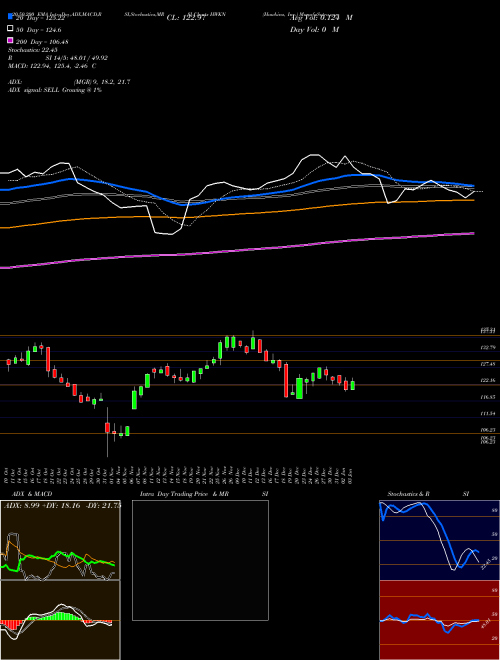500x660 pixels.
Task: Click the 'Intra Day Trading Price & MR' title
Action: [184, 494]
